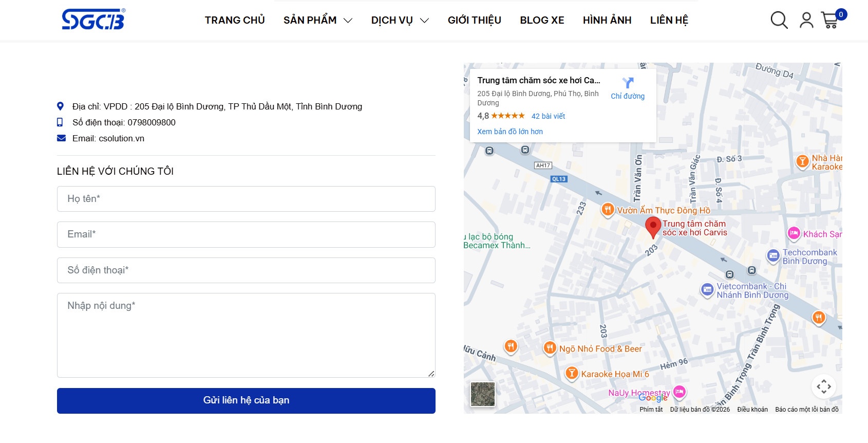Click the restaurant marker near Hữu Cảnh
Viewport: 868px width, 443px height.
(511, 346)
